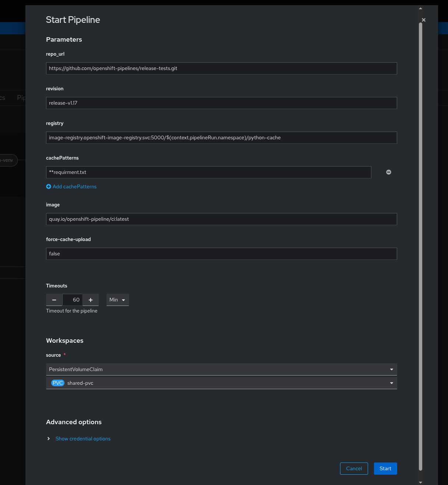Cancel the Start Pipeline dialog
Image resolution: width=448 pixels, height=485 pixels.
(354, 468)
